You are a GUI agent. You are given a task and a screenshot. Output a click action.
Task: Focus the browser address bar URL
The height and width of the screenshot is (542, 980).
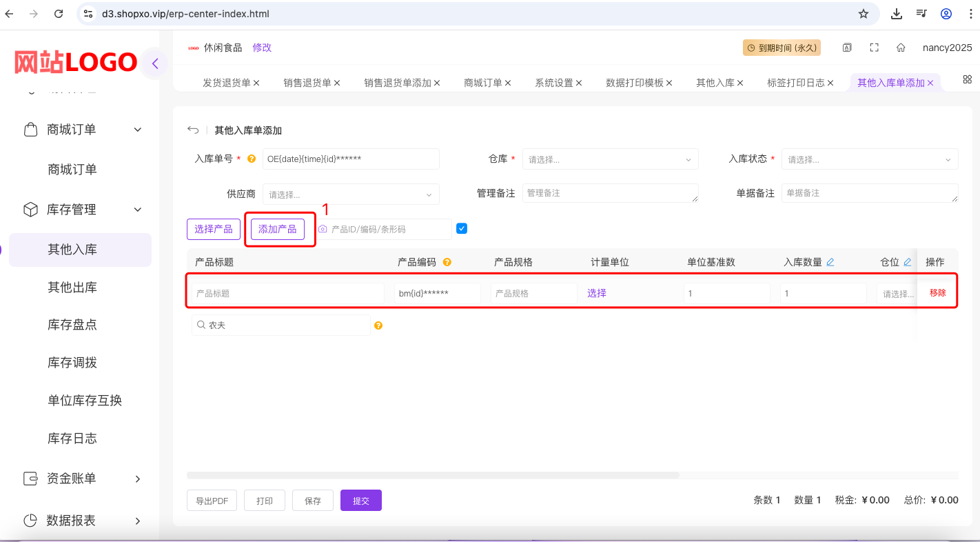185,14
